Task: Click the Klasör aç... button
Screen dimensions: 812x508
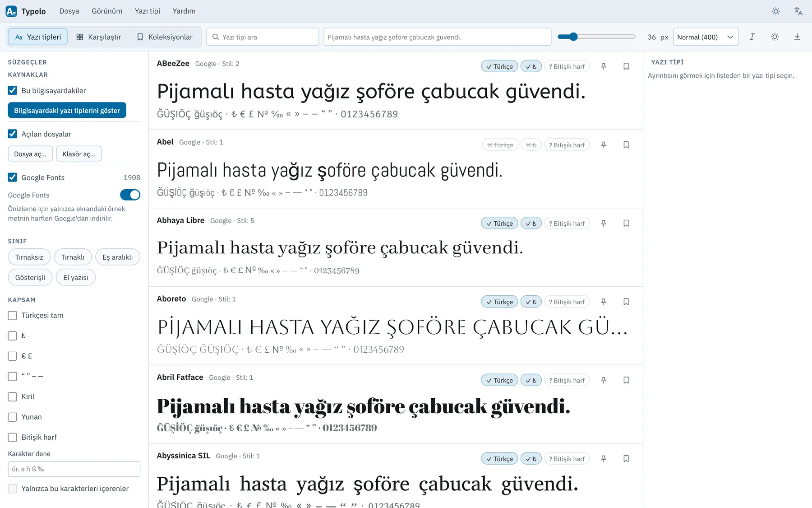Action: coord(79,154)
